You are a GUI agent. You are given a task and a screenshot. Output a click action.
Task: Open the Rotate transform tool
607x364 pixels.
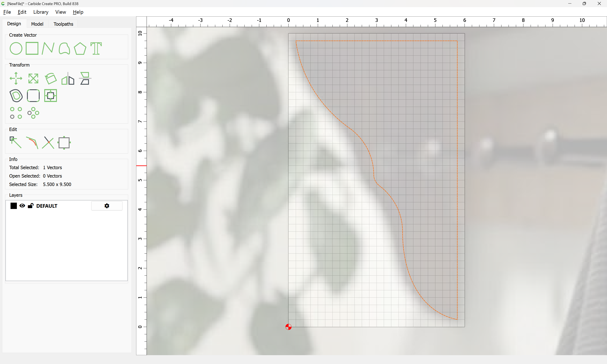pyautogui.click(x=51, y=79)
